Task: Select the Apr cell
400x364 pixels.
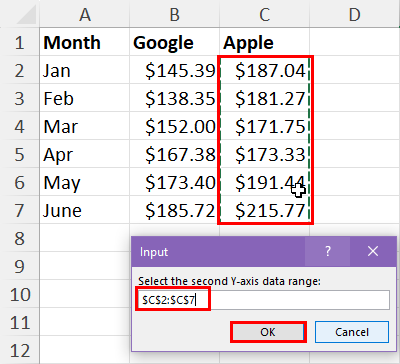Action: [x=85, y=155]
